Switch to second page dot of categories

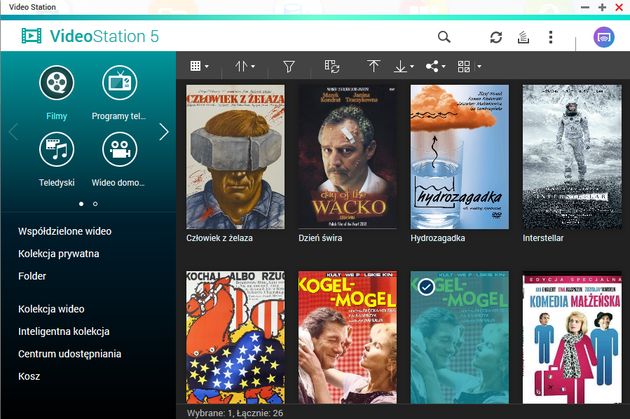pyautogui.click(x=95, y=204)
